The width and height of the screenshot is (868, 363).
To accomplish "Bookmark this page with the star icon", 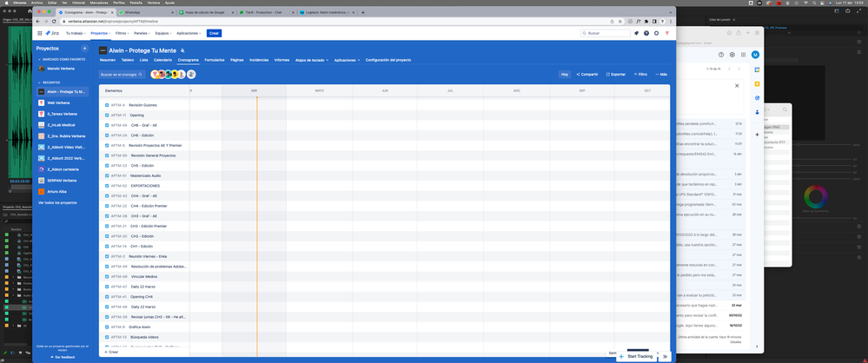I will [620, 21].
